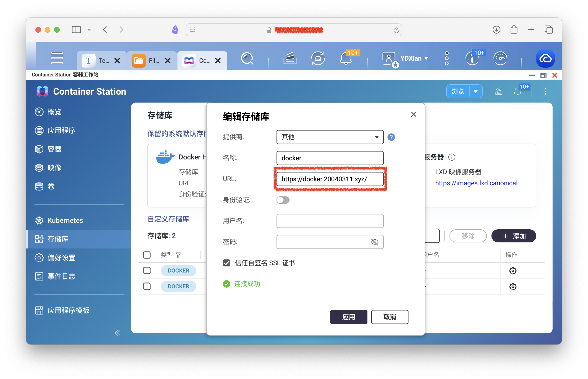Open the images.lxd.canonical link

click(479, 183)
